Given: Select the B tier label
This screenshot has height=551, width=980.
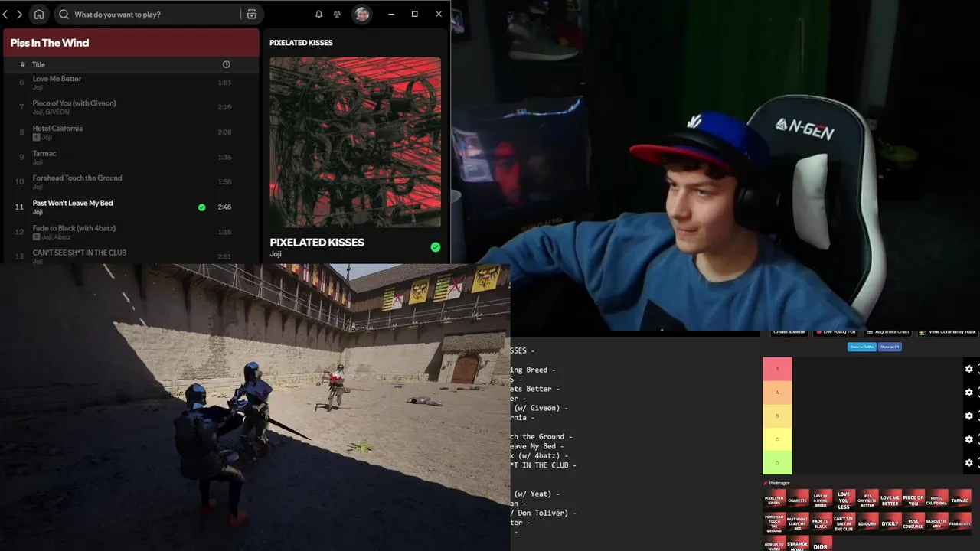Looking at the screenshot, I should (x=777, y=416).
